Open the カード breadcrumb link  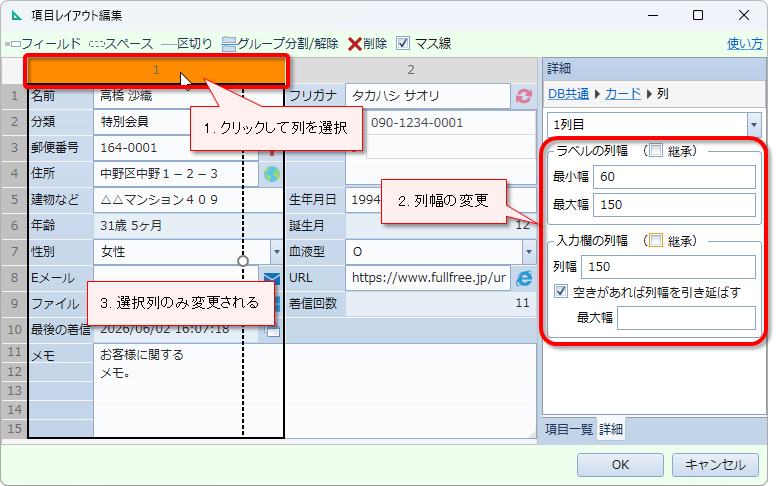click(623, 94)
